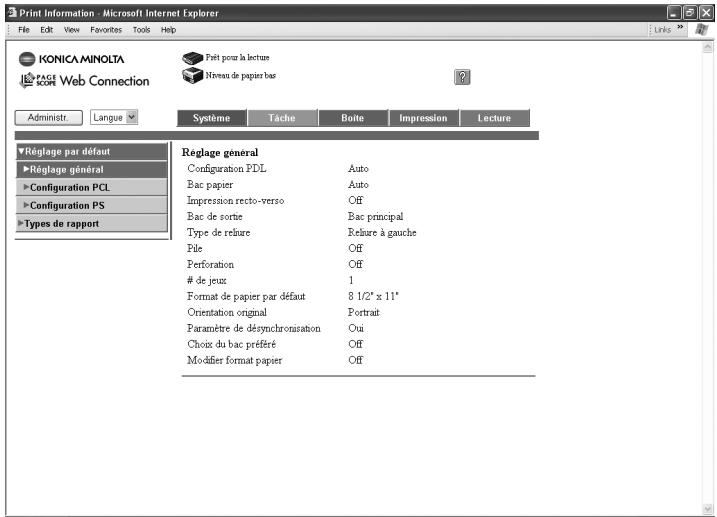This screenshot has width=717, height=517.
Task: Click the low paper level printer icon
Action: 193,75
